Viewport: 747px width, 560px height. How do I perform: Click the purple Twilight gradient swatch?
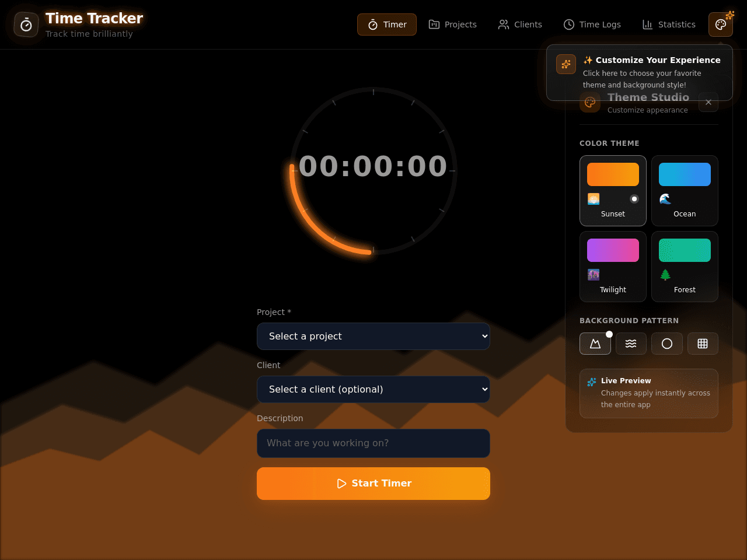[613, 250]
